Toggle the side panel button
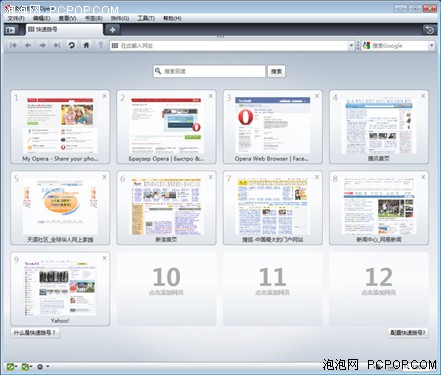Image resolution: width=441 pixels, height=375 pixels. tap(11, 30)
